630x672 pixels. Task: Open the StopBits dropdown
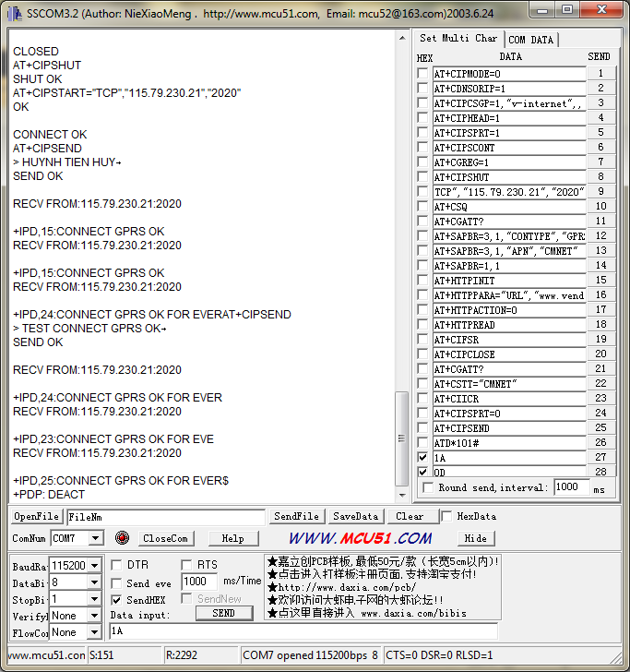(95, 599)
